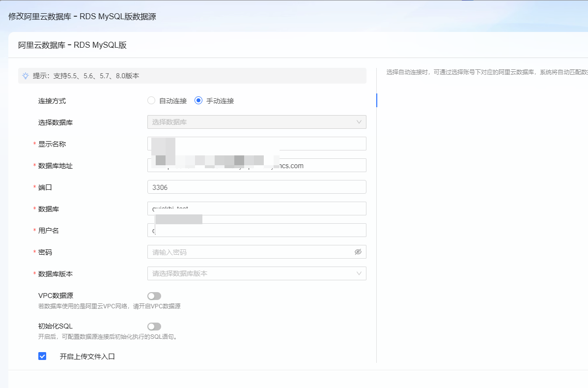This screenshot has height=388, width=588.
Task: Toggle password visibility eye icon
Action: coord(358,252)
